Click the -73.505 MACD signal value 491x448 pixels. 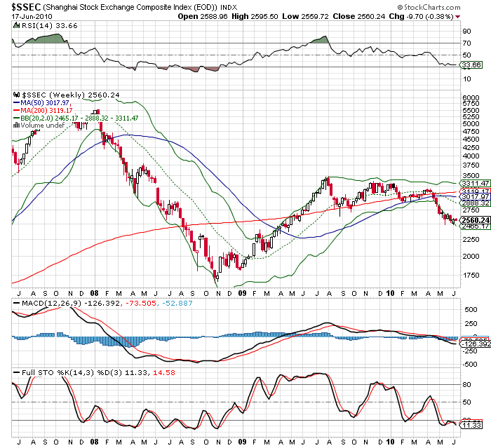(140, 303)
